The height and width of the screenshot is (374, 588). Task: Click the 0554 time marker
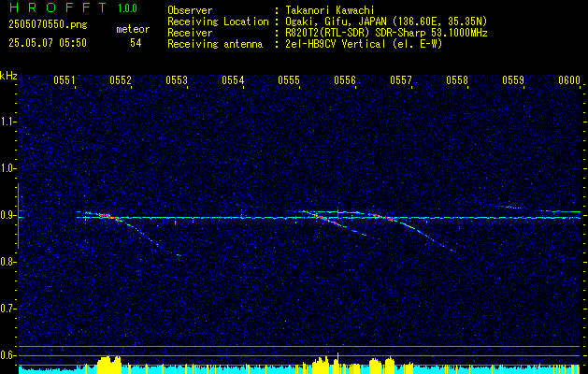(x=233, y=80)
